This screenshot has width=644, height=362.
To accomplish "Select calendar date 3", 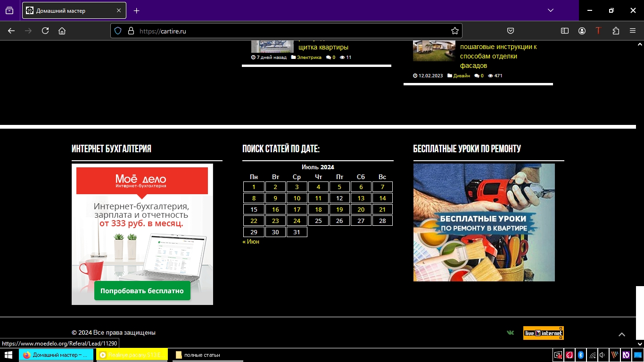I will click(x=297, y=187).
